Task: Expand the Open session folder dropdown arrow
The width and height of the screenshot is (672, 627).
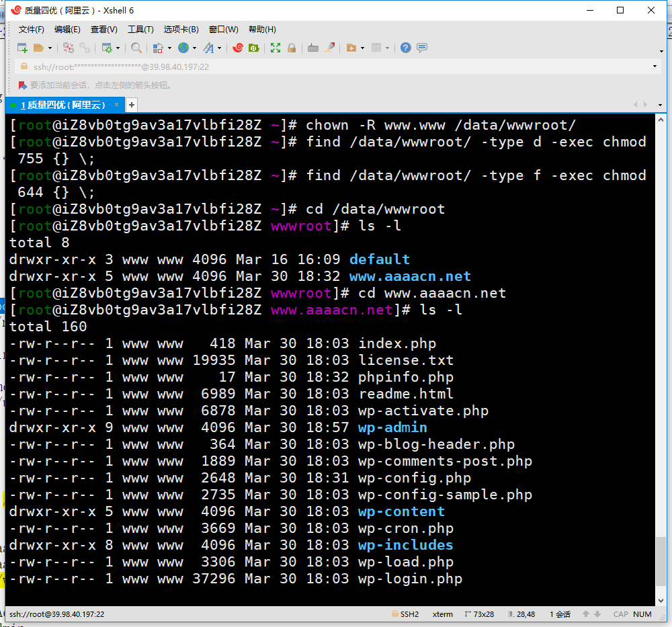Action: 50,48
